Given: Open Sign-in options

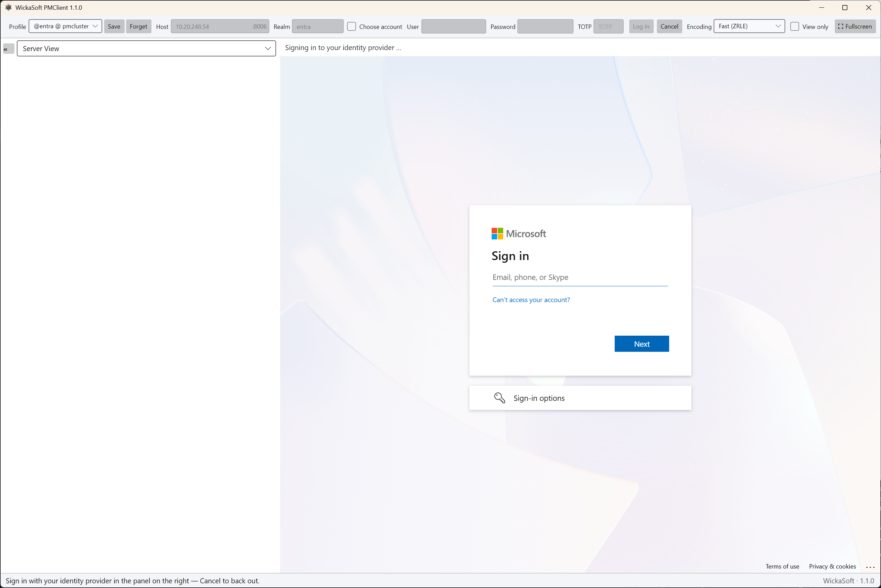Looking at the screenshot, I should tap(580, 398).
